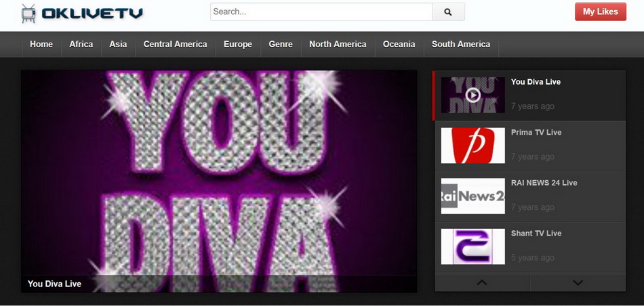The height and width of the screenshot is (306, 644).
Task: Click the play icon on You Diva thumbnail
Action: (x=472, y=95)
